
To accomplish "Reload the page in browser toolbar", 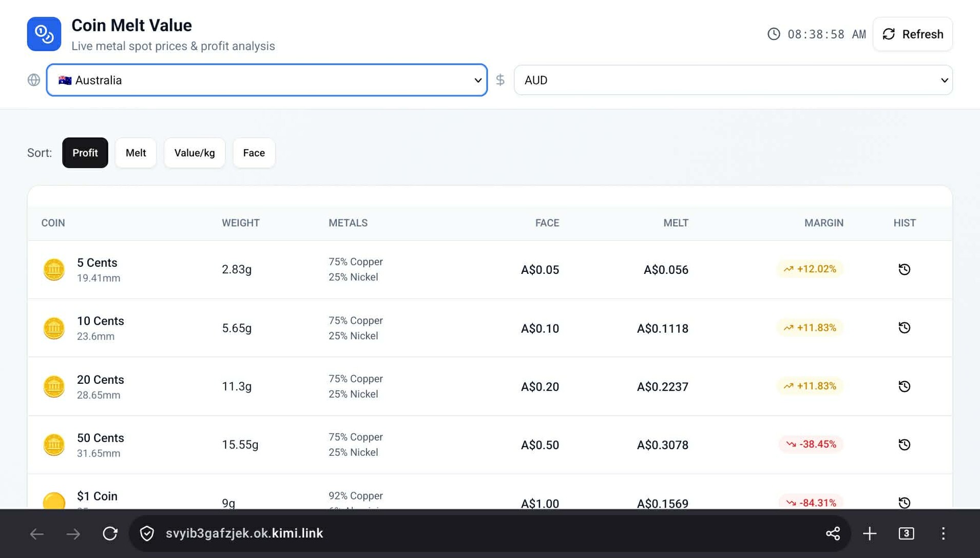I will click(x=110, y=533).
